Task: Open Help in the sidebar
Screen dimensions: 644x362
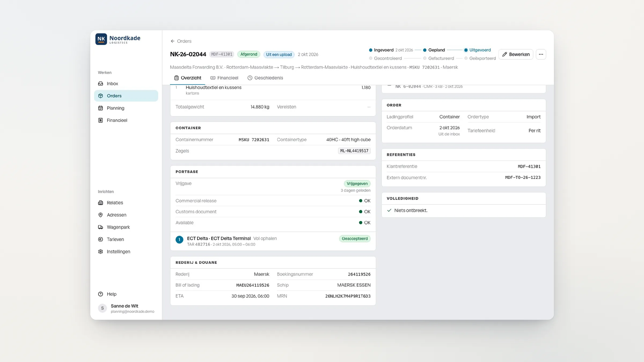Action: coord(126,294)
